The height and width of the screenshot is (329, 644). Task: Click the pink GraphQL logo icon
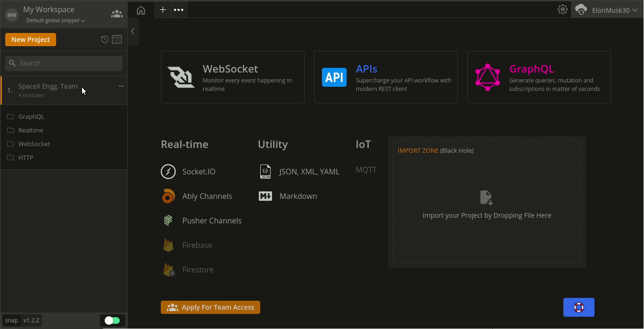[x=487, y=77]
